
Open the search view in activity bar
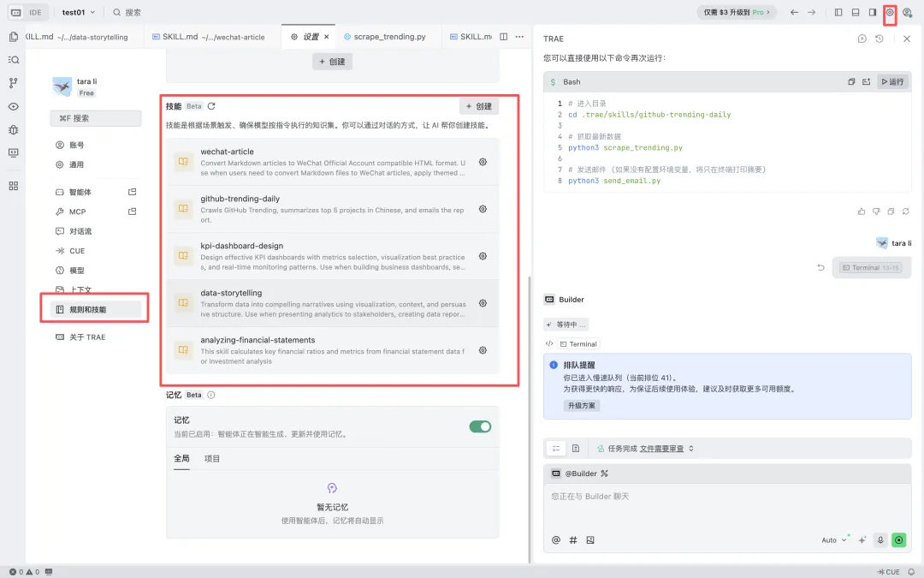click(13, 60)
